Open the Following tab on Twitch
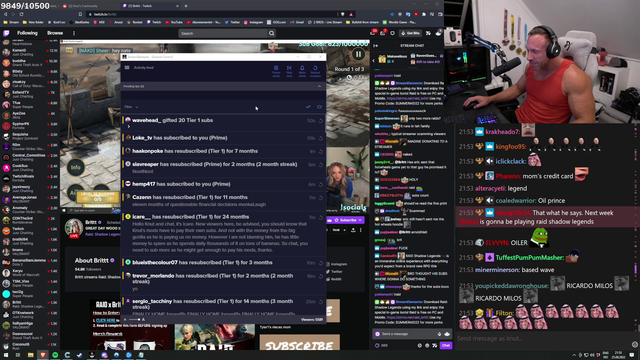Image resolution: width=640 pixels, height=360 pixels. tap(27, 33)
